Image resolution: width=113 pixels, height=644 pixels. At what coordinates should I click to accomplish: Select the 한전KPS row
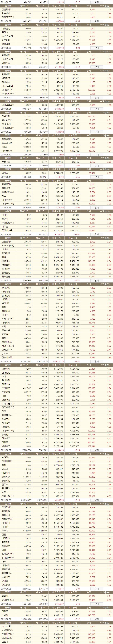(56, 261)
